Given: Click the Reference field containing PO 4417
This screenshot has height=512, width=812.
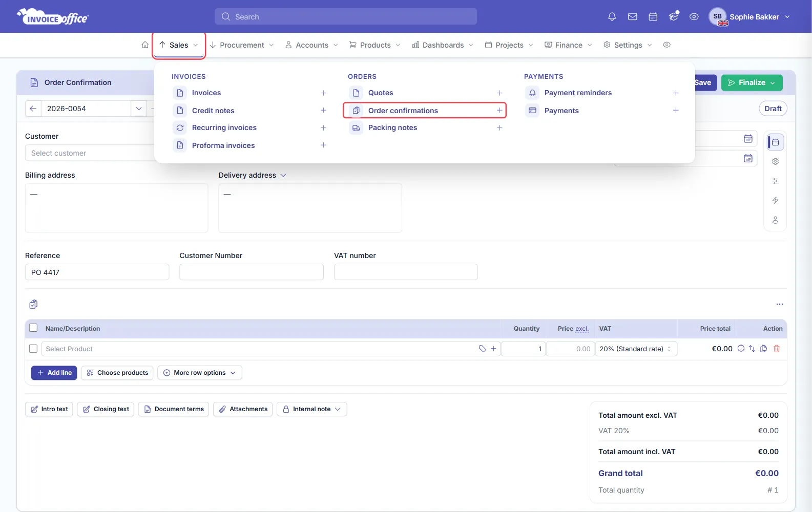Looking at the screenshot, I should (x=97, y=272).
